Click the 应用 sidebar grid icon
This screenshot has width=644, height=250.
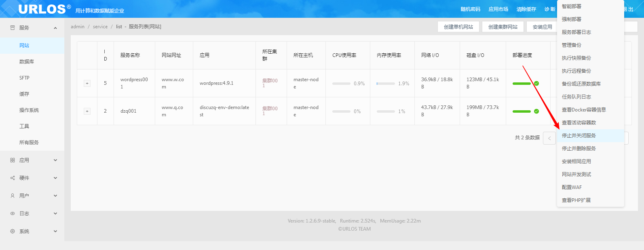(13, 160)
